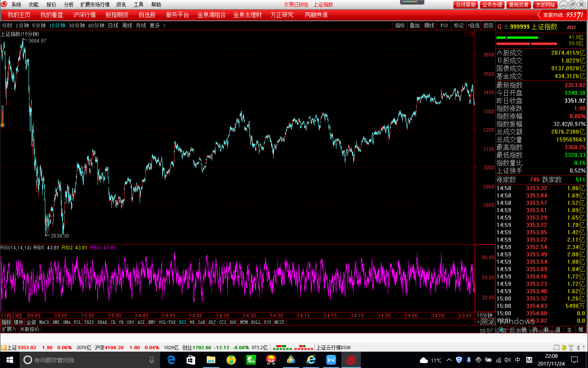Click the list panel icon at status bar right

[x=557, y=348]
